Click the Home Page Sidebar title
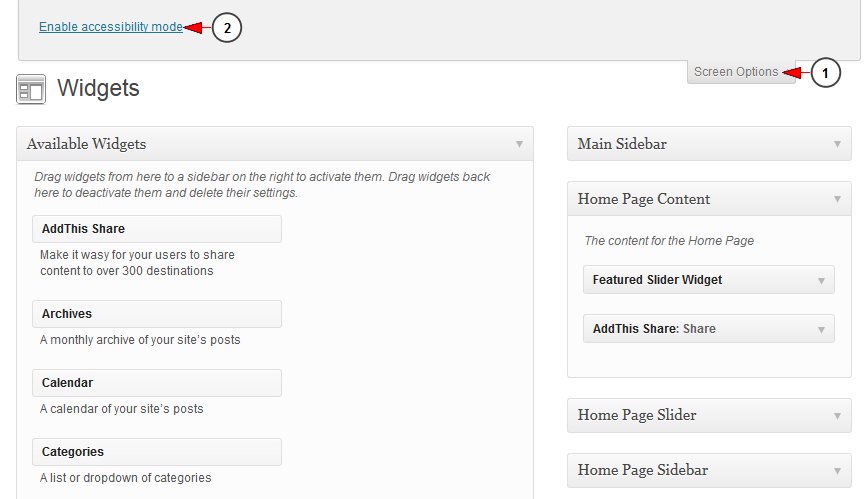865x499 pixels. pyautogui.click(x=643, y=470)
